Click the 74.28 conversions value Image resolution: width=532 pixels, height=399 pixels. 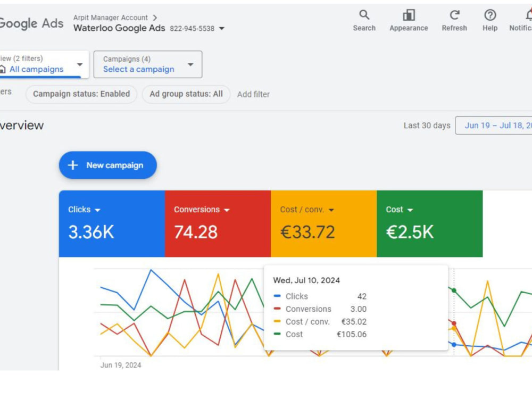pos(196,232)
